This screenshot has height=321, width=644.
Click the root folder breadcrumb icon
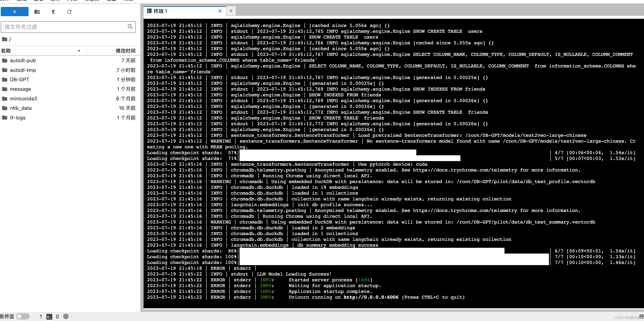(x=4, y=39)
